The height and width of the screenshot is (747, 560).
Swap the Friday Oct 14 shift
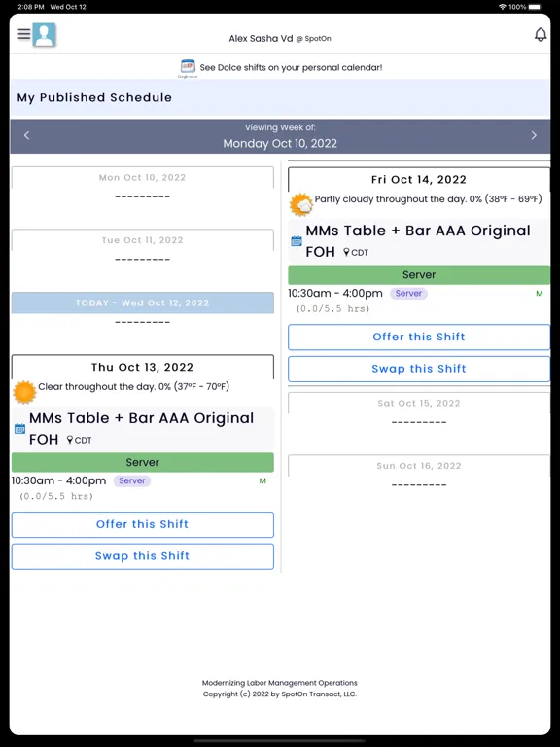[x=419, y=369]
